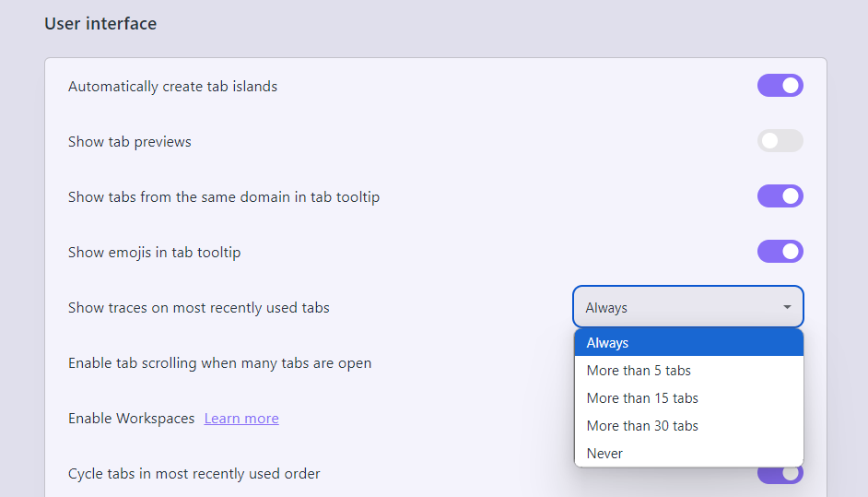Open the Workspaces Learn more link
Image resolution: width=868 pixels, height=497 pixels.
coord(241,419)
